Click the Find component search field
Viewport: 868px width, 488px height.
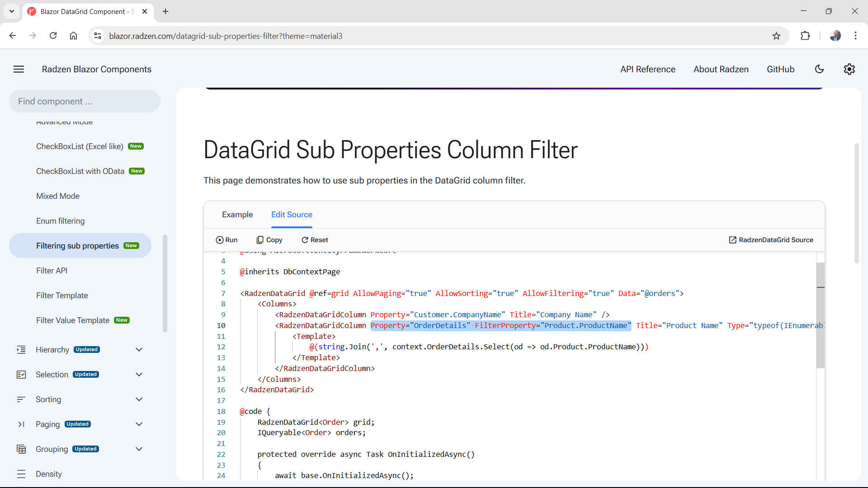tap(85, 101)
